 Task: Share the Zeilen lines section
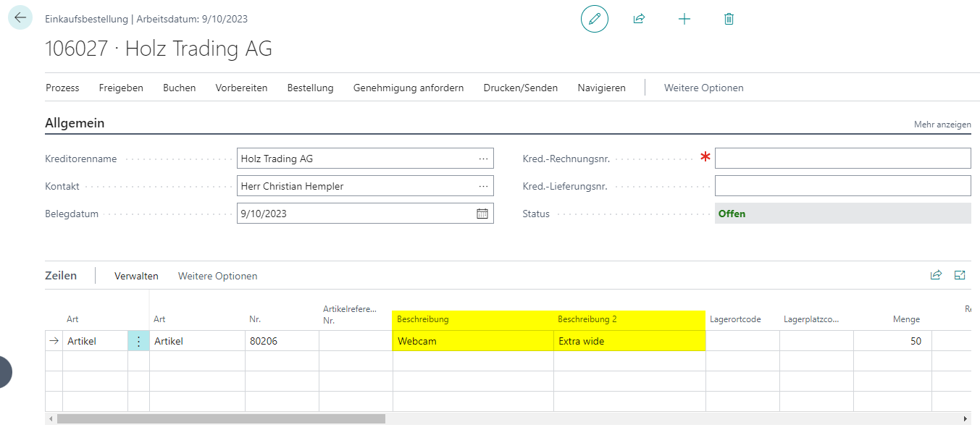point(936,275)
